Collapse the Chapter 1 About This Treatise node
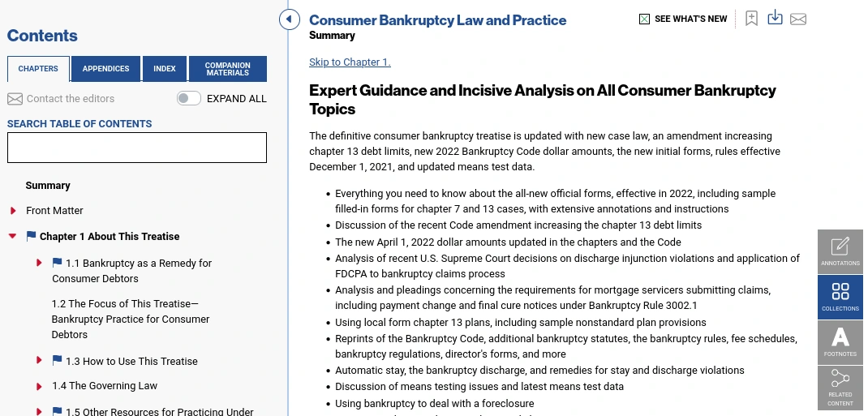Viewport: 868px width, 416px height. [12, 237]
